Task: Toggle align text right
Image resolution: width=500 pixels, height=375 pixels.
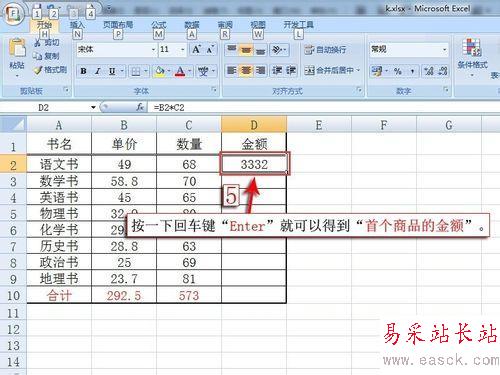Action: pyautogui.click(x=260, y=71)
